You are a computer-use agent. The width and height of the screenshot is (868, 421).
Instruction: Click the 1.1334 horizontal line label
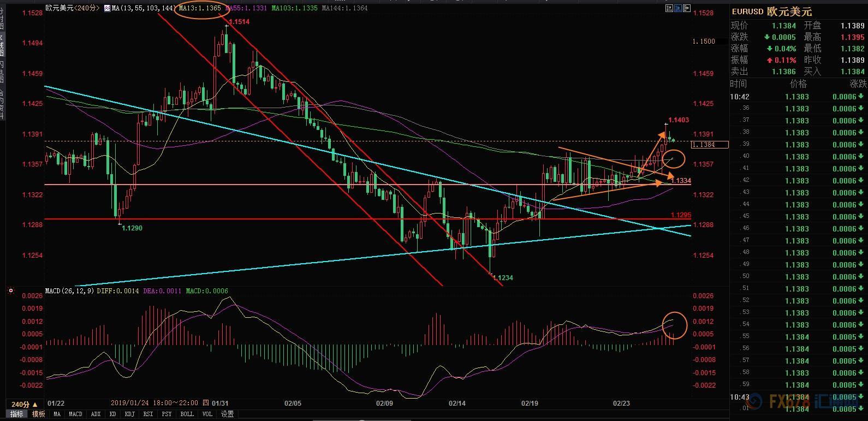pyautogui.click(x=681, y=181)
